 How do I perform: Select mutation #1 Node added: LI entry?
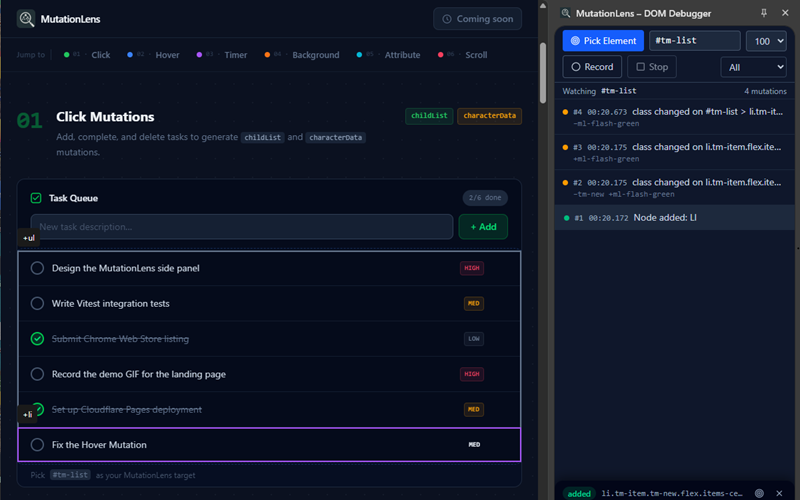click(x=674, y=218)
